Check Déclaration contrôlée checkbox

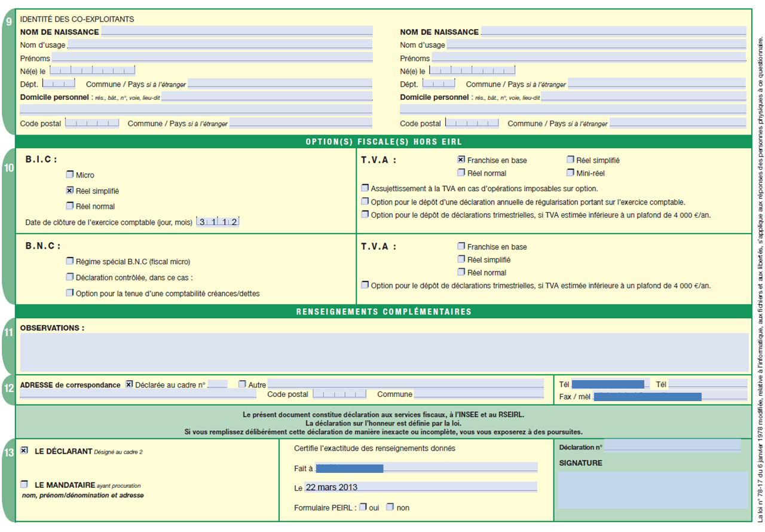[x=70, y=277]
